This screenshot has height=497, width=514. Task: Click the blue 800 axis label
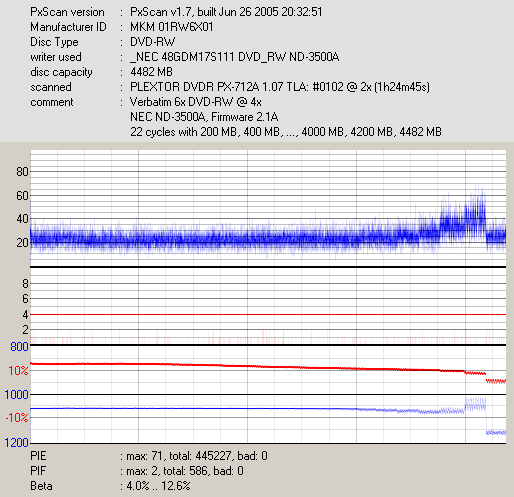19,347
